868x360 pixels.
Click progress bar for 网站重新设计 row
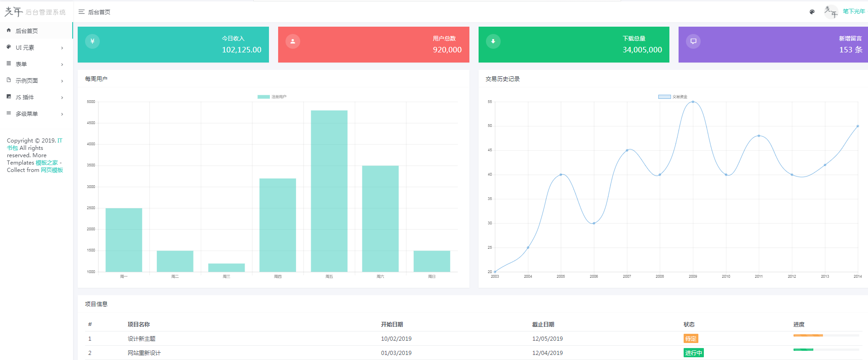pos(826,350)
